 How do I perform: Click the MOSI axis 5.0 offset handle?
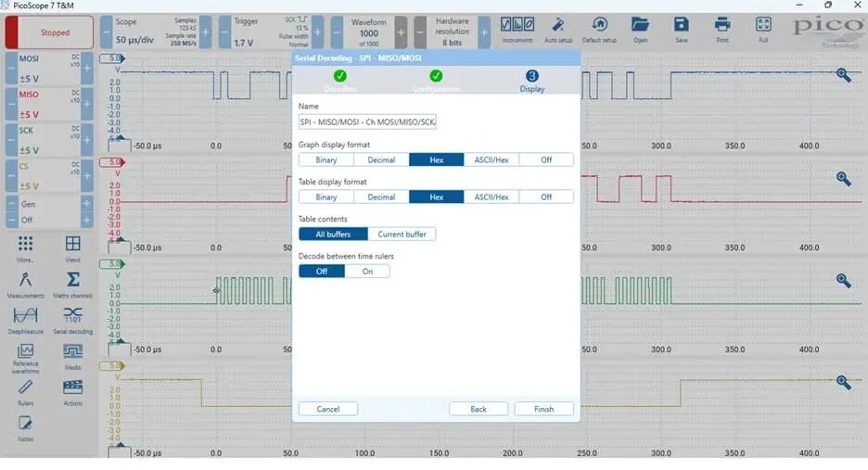click(x=112, y=58)
